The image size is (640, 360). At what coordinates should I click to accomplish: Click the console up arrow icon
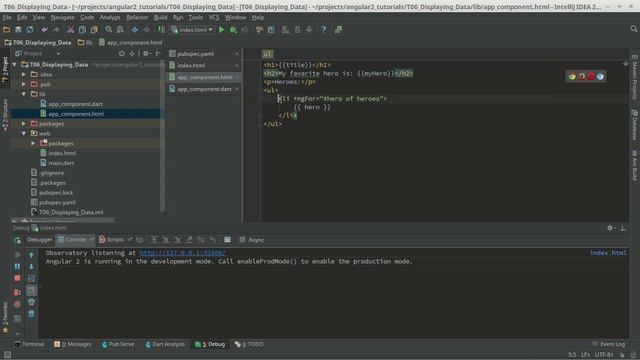click(x=31, y=255)
